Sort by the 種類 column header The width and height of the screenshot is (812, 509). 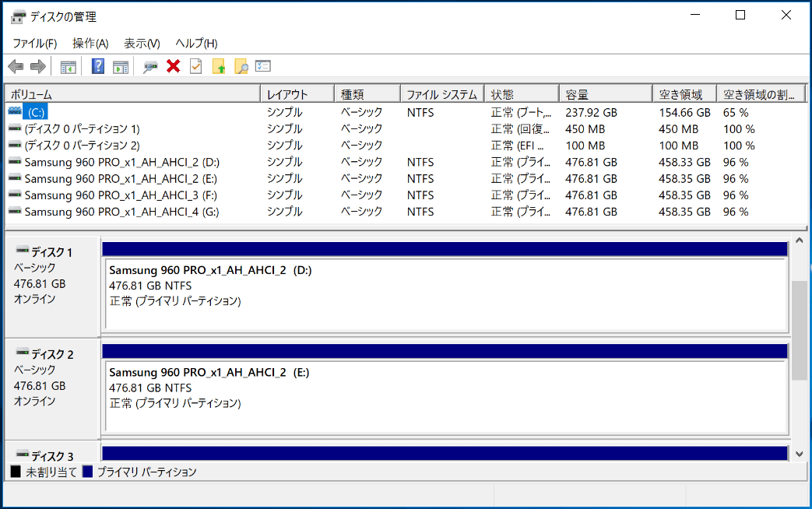tap(367, 94)
